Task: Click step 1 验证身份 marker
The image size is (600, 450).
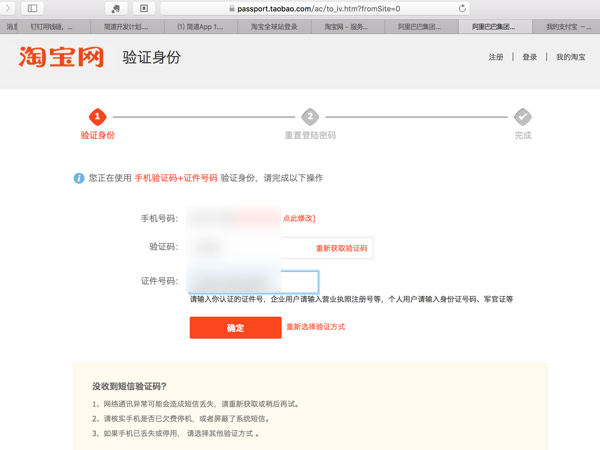Action: pyautogui.click(x=98, y=117)
